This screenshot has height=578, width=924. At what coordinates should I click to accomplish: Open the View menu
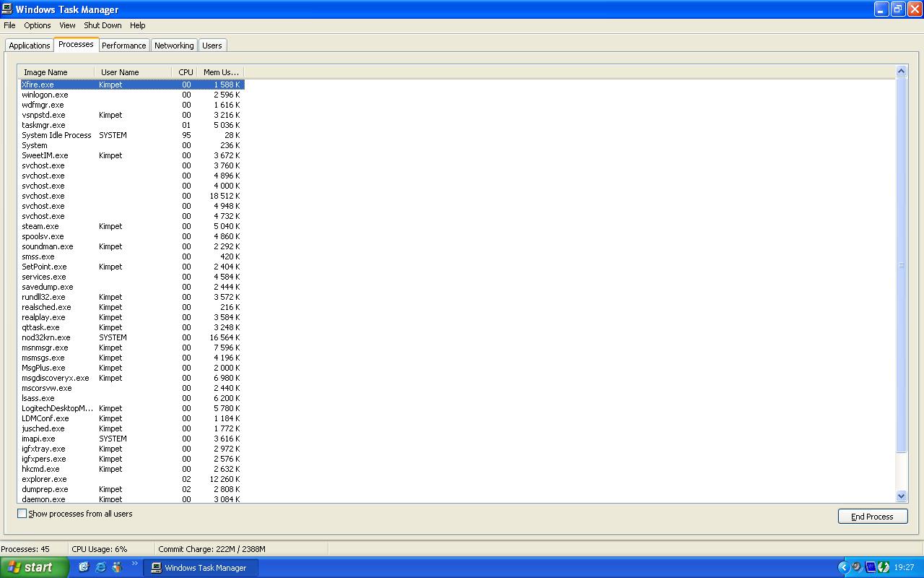click(x=67, y=25)
